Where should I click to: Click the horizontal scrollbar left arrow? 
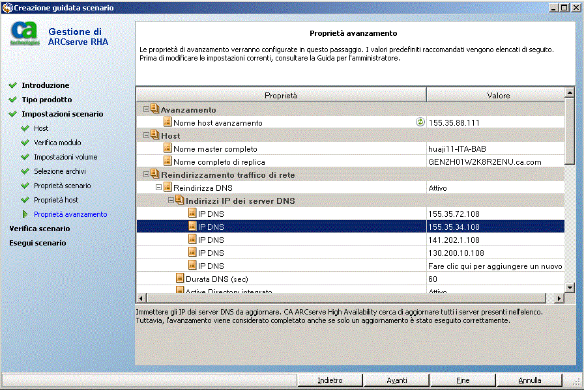141,298
